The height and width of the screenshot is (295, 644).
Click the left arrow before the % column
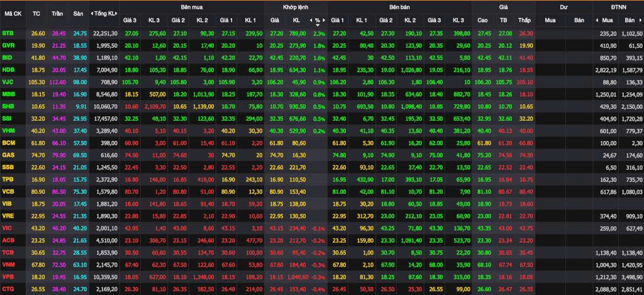pyautogui.click(x=311, y=19)
